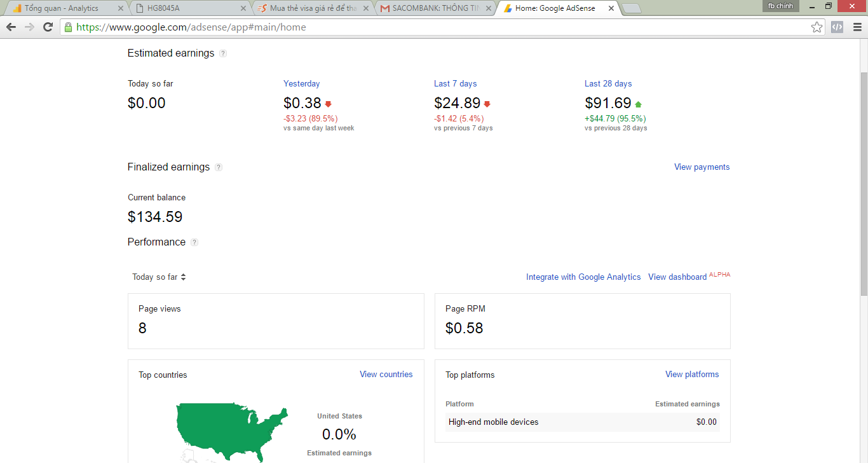Click the View platforms link

[x=692, y=375]
